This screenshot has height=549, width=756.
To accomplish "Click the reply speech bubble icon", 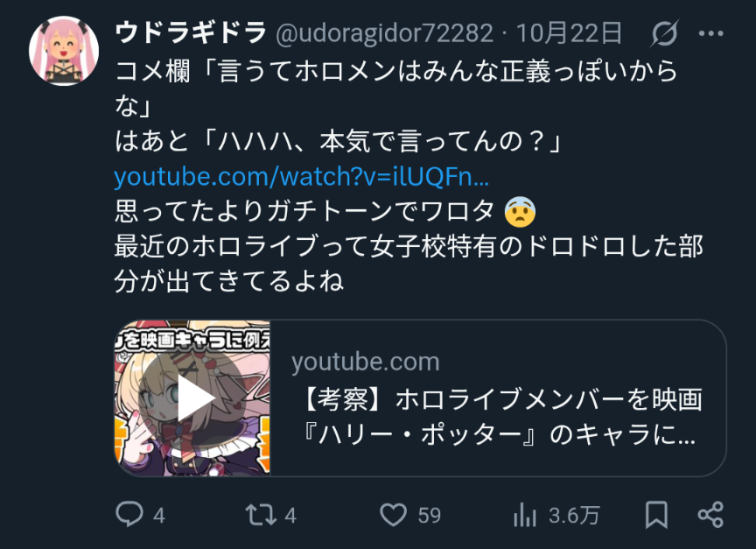I will click(129, 514).
